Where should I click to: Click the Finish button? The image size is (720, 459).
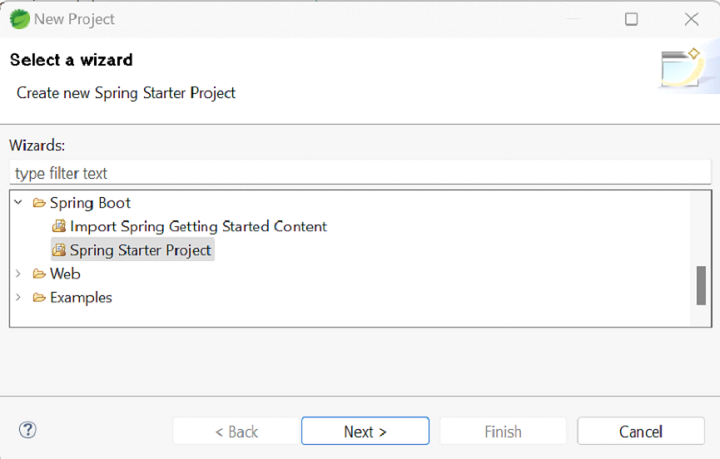click(503, 432)
